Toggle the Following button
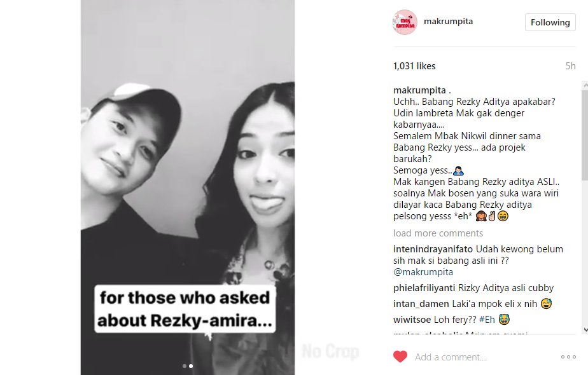The image size is (588, 375). tap(550, 22)
